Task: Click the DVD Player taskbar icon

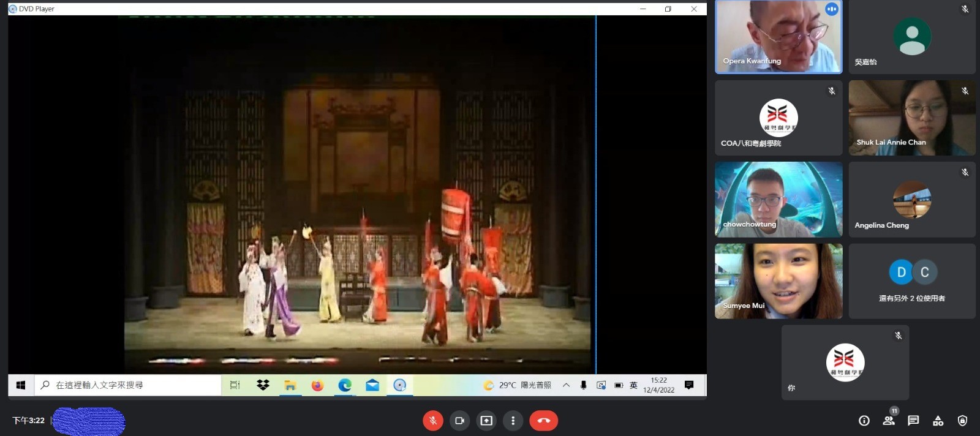Action: pos(400,385)
